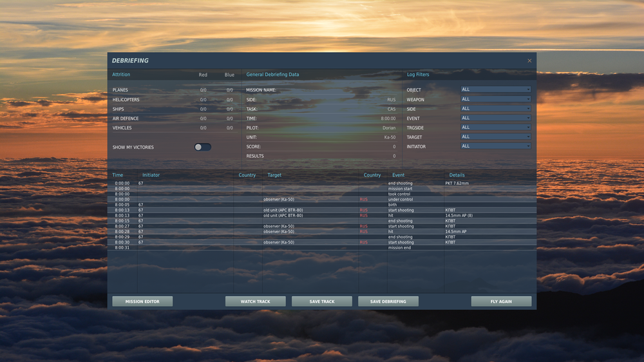Select the 8:00:27 start shooting row

(322, 226)
